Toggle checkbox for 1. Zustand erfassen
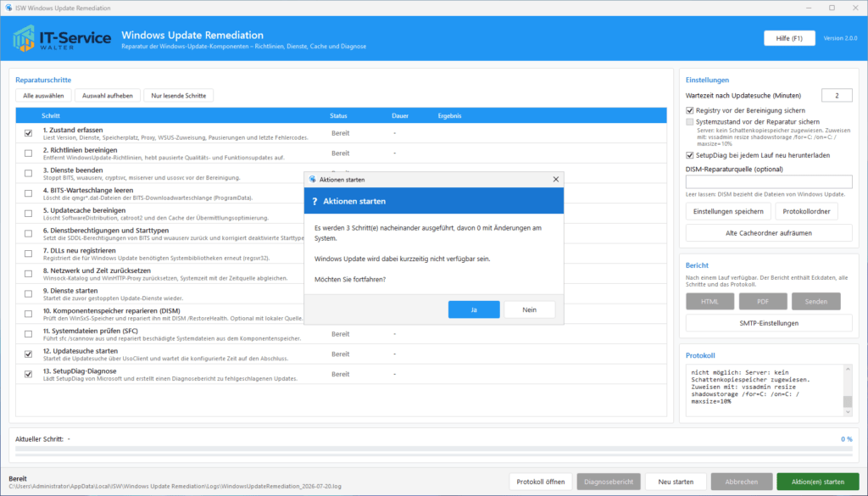Viewport: 868px width, 496px height. [x=28, y=133]
